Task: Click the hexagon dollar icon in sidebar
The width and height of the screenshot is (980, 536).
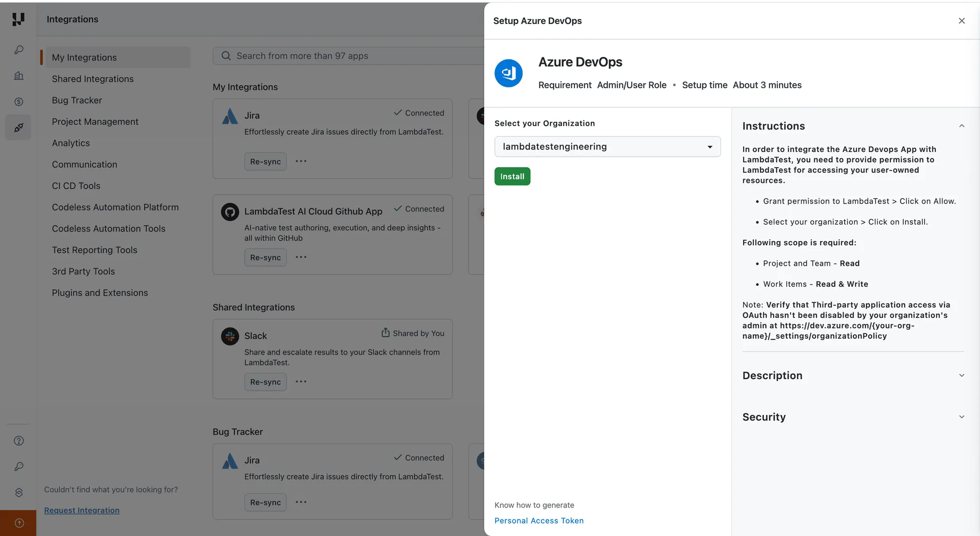Action: coord(19,492)
